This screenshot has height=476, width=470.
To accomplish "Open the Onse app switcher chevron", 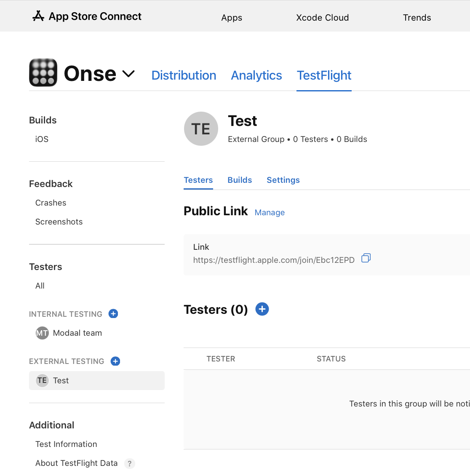I will [128, 74].
